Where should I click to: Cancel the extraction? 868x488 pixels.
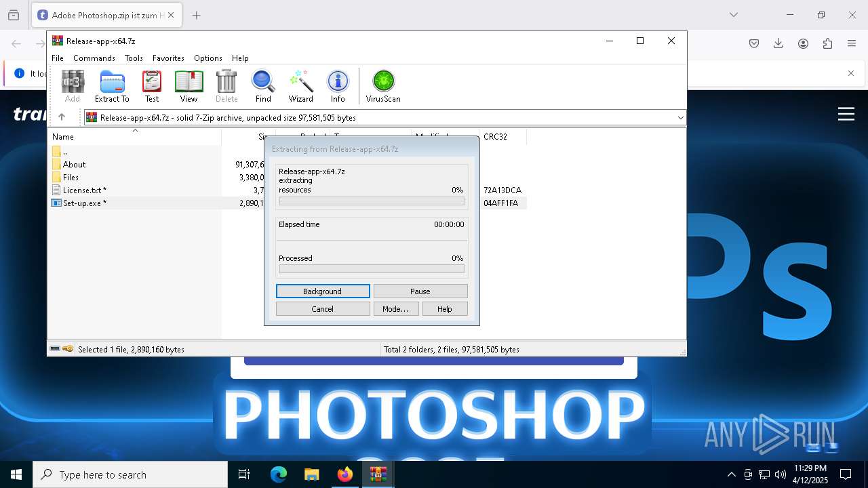[323, 309]
